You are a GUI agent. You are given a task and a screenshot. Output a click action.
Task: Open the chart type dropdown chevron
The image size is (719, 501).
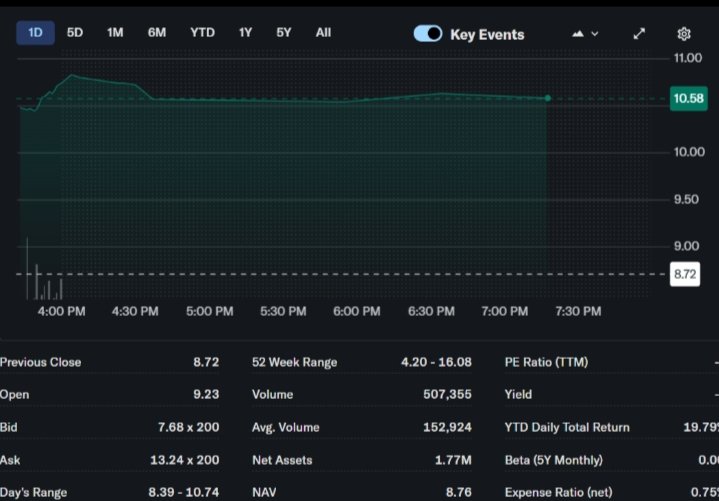coord(596,33)
